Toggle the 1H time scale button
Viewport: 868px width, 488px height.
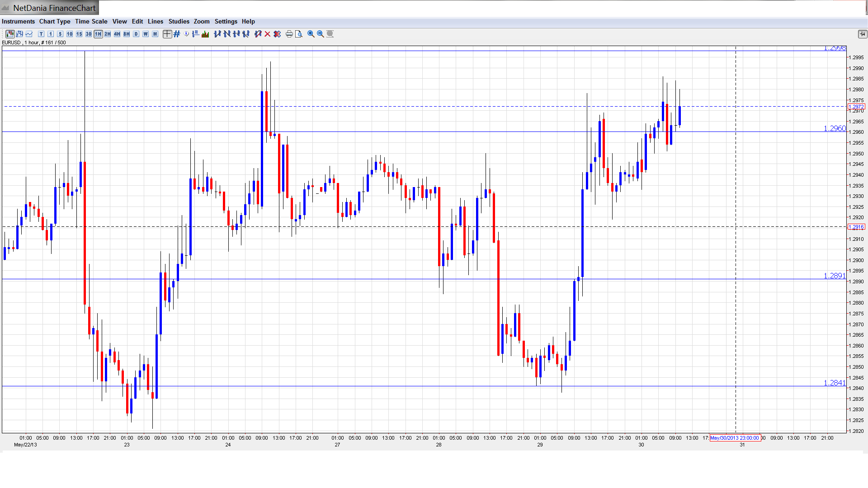point(98,34)
